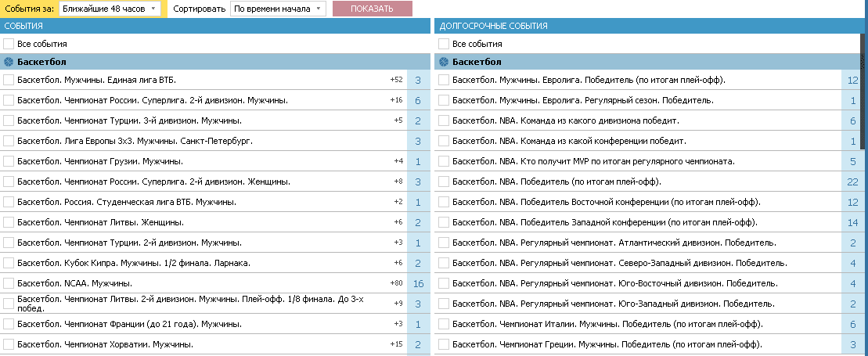868x356 pixels.
Task: Tick Евролига Победитель плей-офф checkbox
Action: [x=444, y=81]
